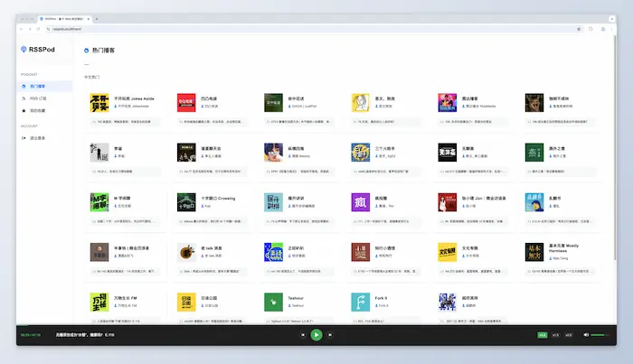Viewport: 633px width, 364px height.
Task: Open the Jokes Aside podcast cover
Action: [99, 102]
